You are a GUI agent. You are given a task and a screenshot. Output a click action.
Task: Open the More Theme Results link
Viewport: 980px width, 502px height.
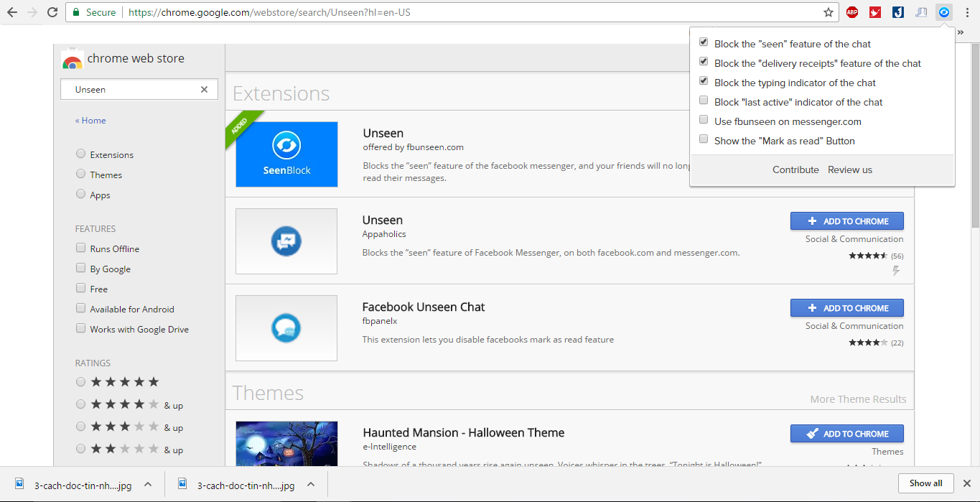[x=858, y=399]
